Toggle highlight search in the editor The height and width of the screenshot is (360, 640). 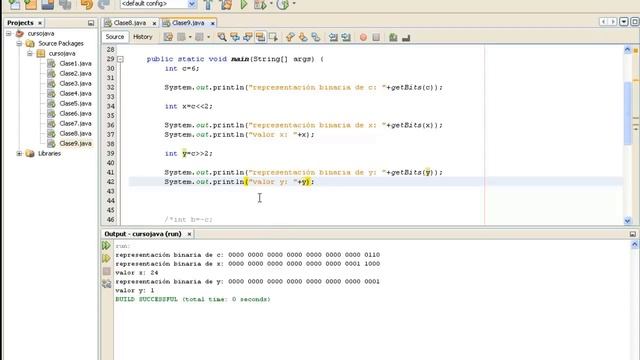point(260,37)
